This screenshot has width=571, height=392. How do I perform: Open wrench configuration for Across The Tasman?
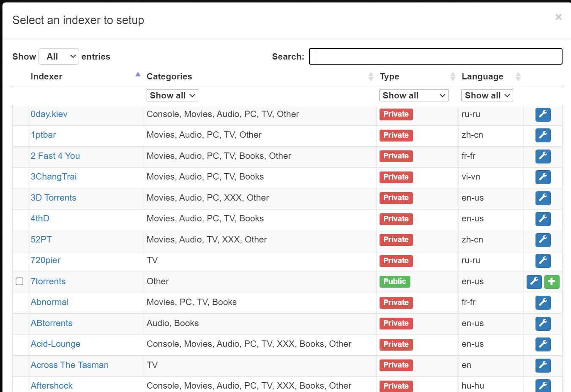click(x=543, y=365)
